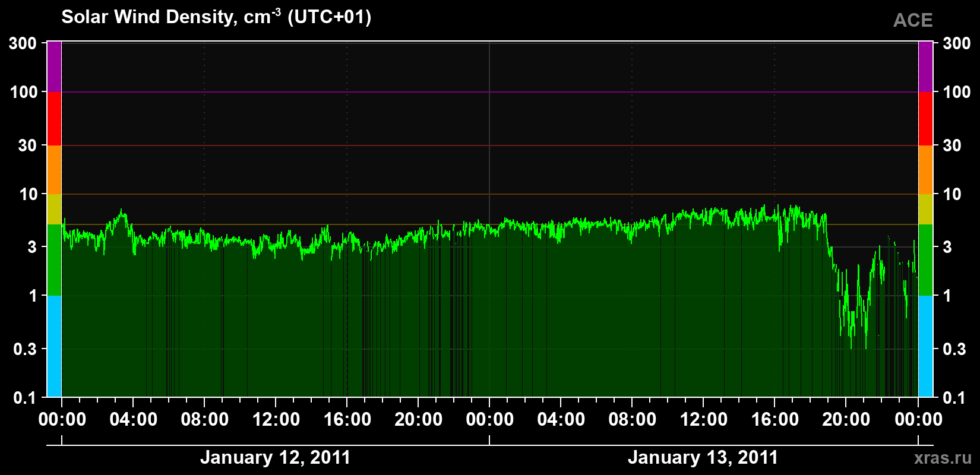Click the 00:00 label ending January 13
This screenshot has height=475, width=980.
[x=918, y=420]
